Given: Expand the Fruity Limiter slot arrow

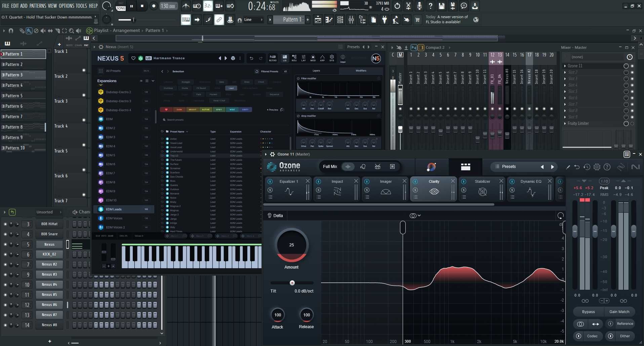Looking at the screenshot, I should click(x=565, y=124).
